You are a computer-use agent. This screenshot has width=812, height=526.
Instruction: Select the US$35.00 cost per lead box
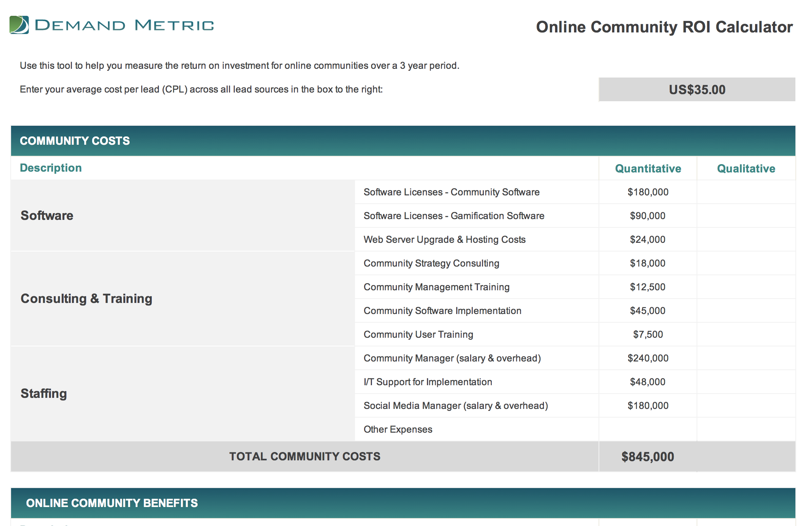coord(697,90)
